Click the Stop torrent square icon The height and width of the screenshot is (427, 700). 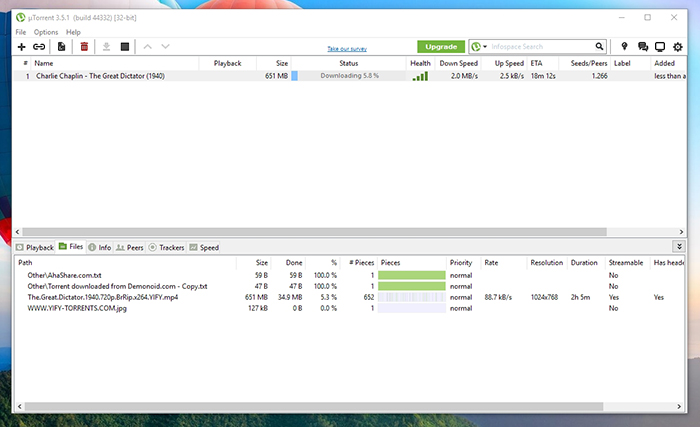(125, 46)
